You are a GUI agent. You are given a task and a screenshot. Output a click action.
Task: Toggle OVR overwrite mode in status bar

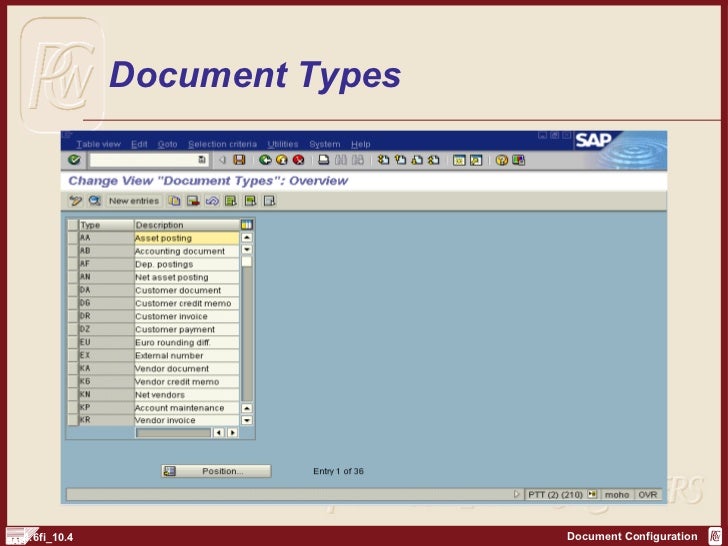[647, 494]
